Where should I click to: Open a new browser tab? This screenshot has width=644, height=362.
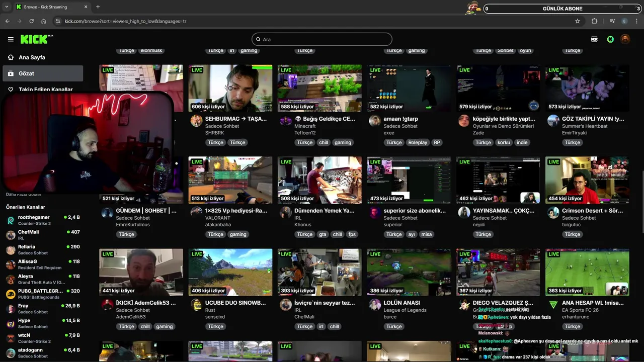click(x=98, y=7)
